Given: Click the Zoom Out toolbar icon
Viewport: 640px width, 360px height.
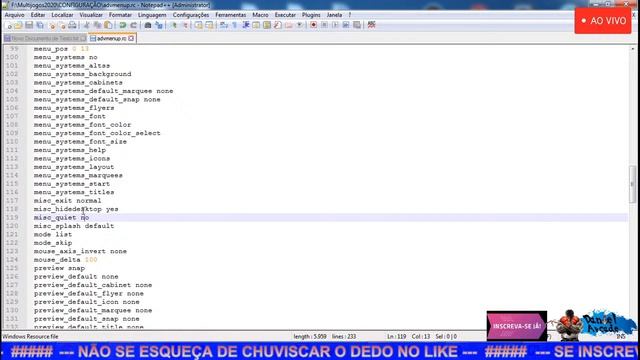Looking at the screenshot, I should coord(185,25).
